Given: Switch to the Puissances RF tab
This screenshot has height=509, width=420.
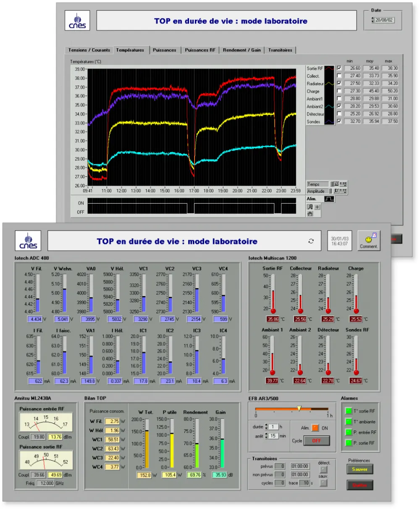Looking at the screenshot, I should click(200, 50).
